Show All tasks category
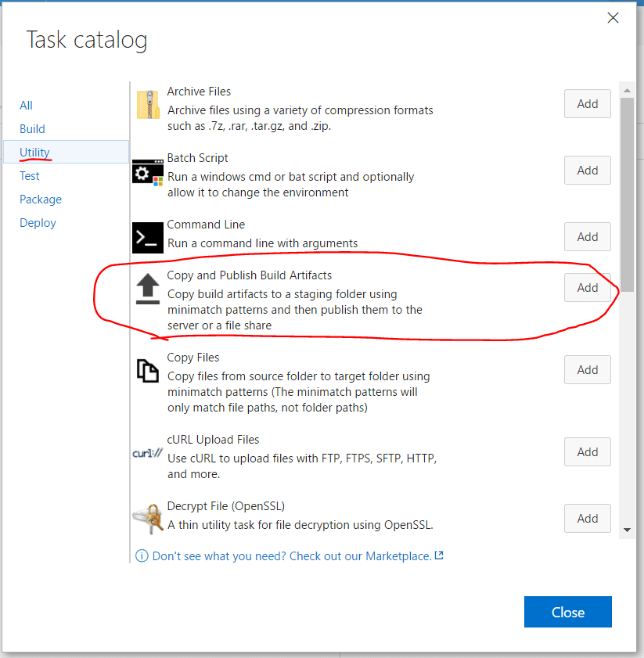644x658 pixels. (26, 106)
